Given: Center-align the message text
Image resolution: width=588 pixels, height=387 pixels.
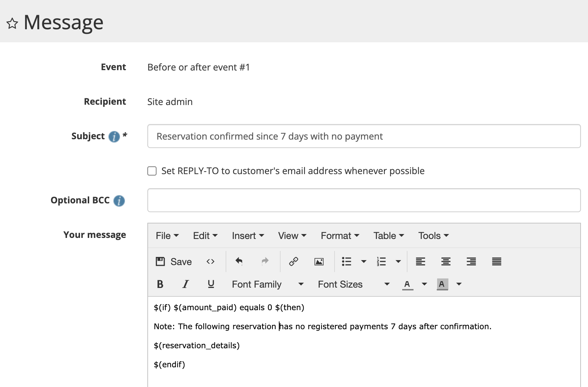Looking at the screenshot, I should click(446, 262).
